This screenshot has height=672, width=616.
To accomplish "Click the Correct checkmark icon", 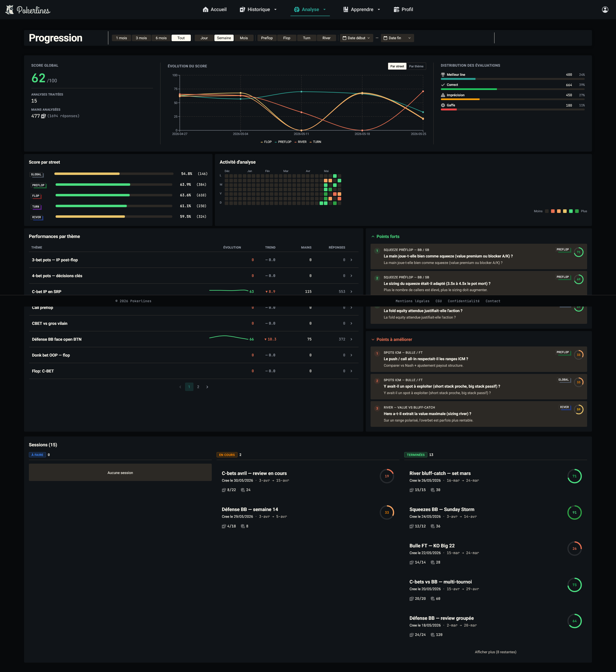I will coord(443,85).
